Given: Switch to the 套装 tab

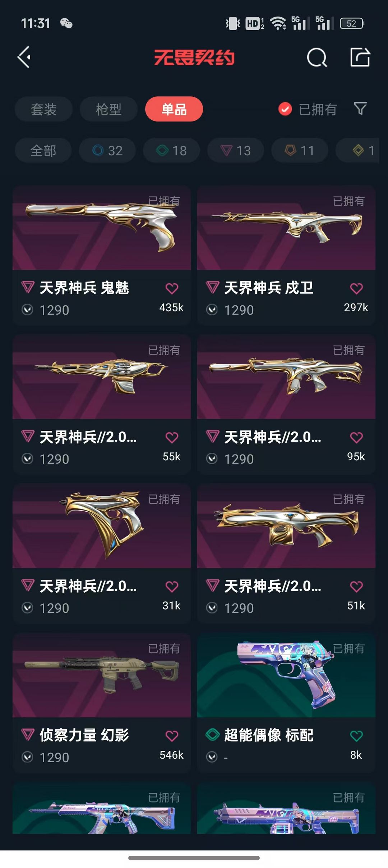Looking at the screenshot, I should coord(43,109).
